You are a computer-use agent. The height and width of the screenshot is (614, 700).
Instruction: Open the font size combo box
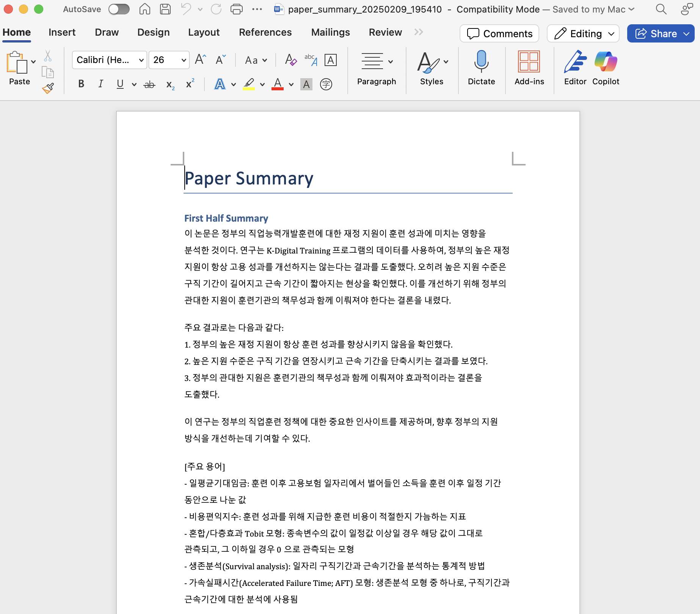[169, 60]
